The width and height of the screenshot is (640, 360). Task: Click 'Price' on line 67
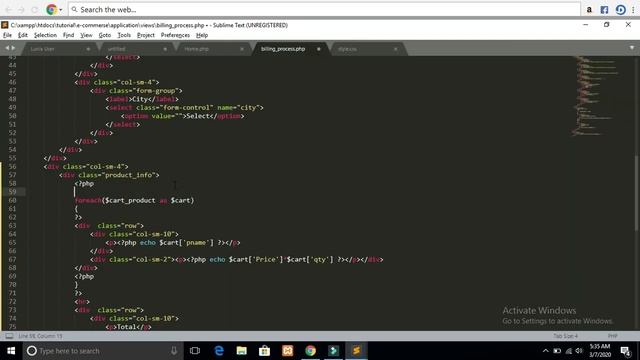point(266,260)
